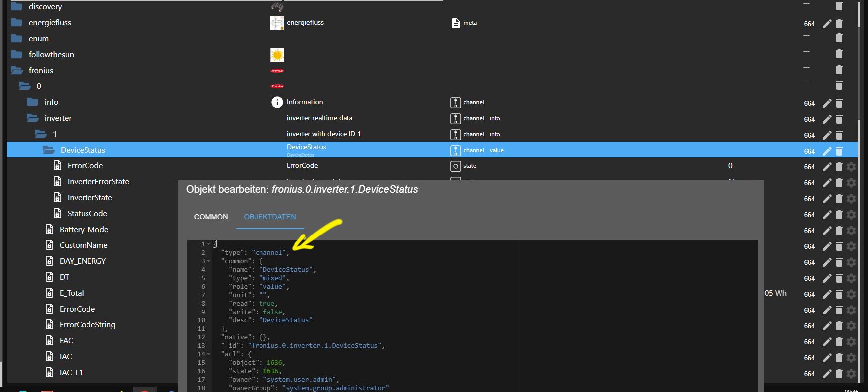Expand the energiefluss folder

coord(16,22)
